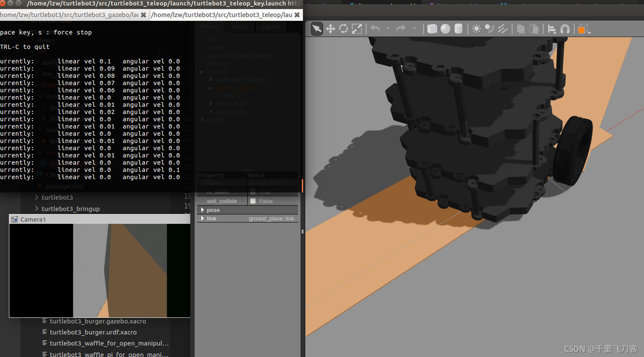Add a point light

pyautogui.click(x=476, y=29)
